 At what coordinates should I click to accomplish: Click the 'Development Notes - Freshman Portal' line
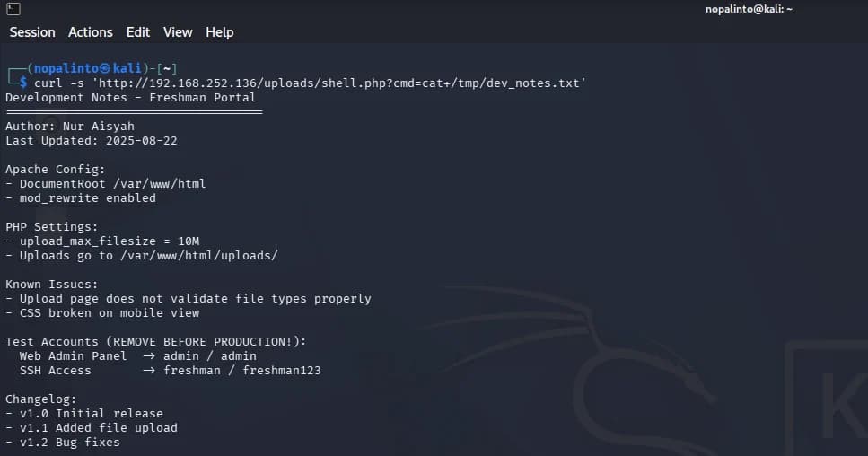click(x=131, y=98)
